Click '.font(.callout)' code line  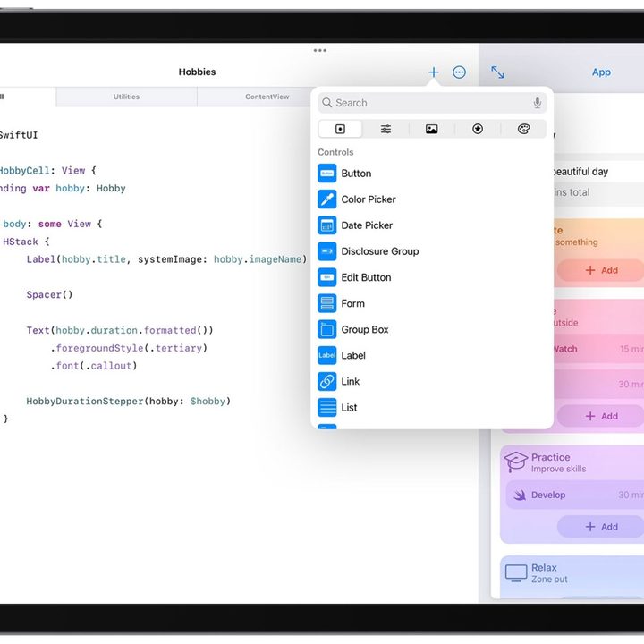(93, 366)
